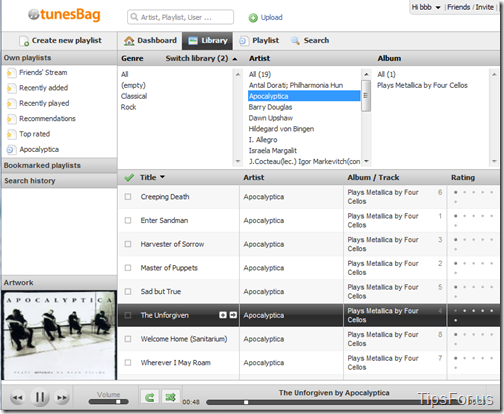Pause the current song
The image size is (504, 414).
coord(40,397)
